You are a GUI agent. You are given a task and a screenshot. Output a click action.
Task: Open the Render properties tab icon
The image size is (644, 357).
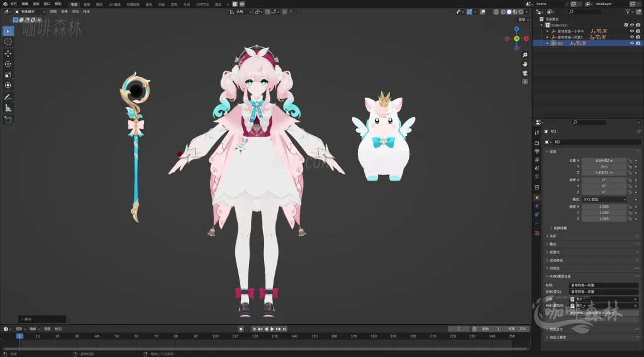537,143
